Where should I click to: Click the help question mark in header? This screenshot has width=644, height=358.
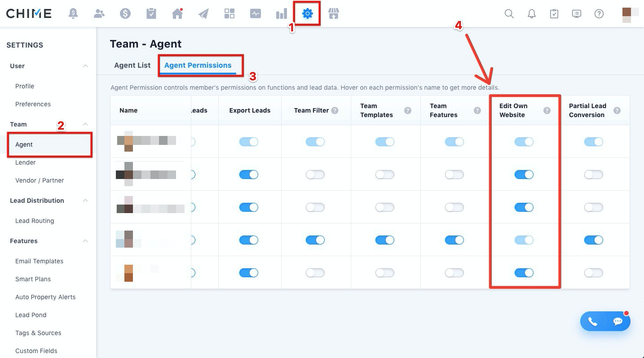click(599, 14)
